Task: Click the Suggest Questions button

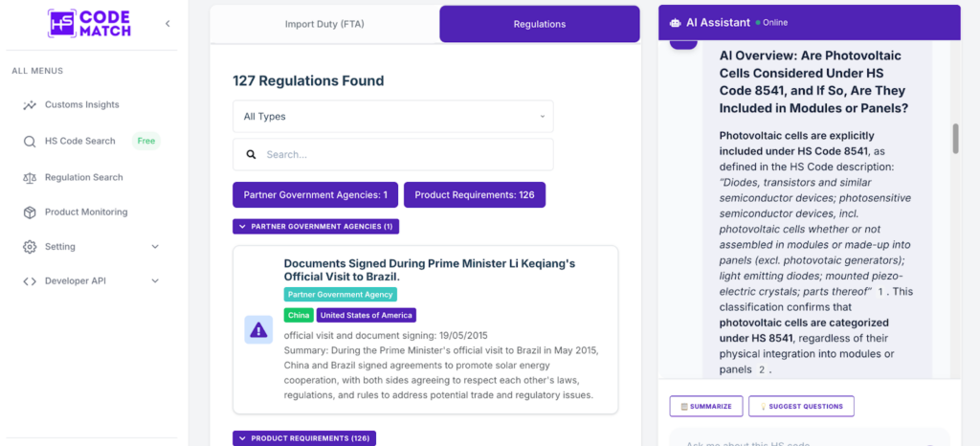Action: (x=801, y=407)
